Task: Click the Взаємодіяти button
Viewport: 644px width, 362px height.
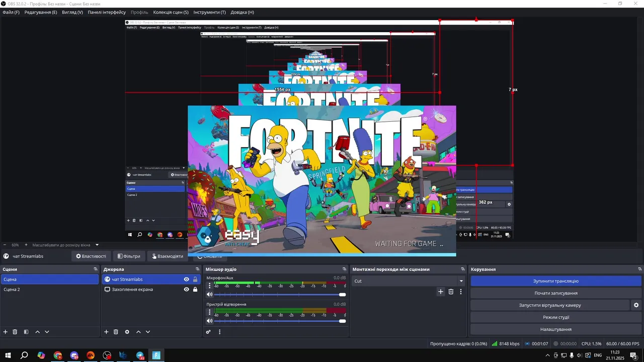Action: click(168, 256)
